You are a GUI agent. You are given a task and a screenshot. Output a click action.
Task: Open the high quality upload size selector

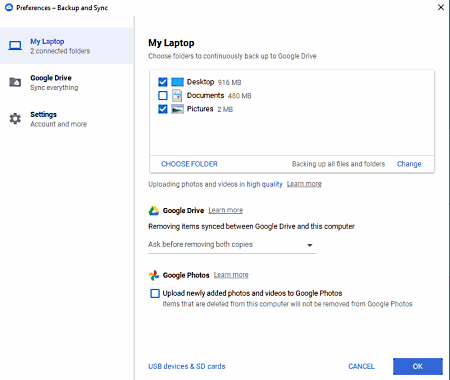point(264,184)
